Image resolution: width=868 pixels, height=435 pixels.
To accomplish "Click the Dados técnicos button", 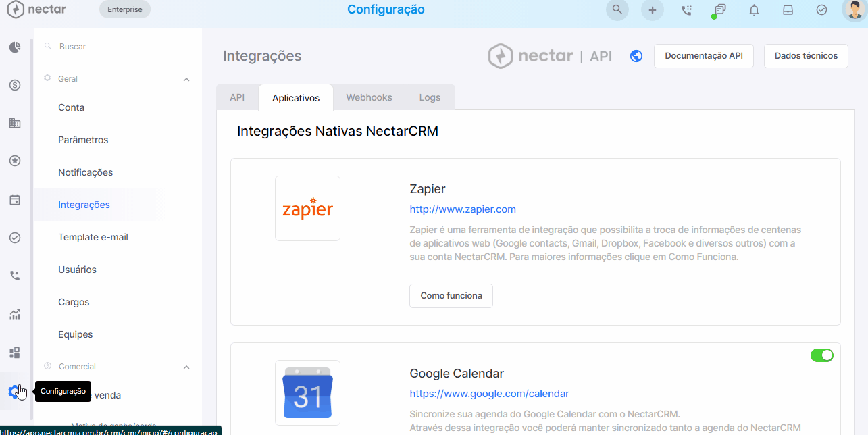I will click(806, 56).
